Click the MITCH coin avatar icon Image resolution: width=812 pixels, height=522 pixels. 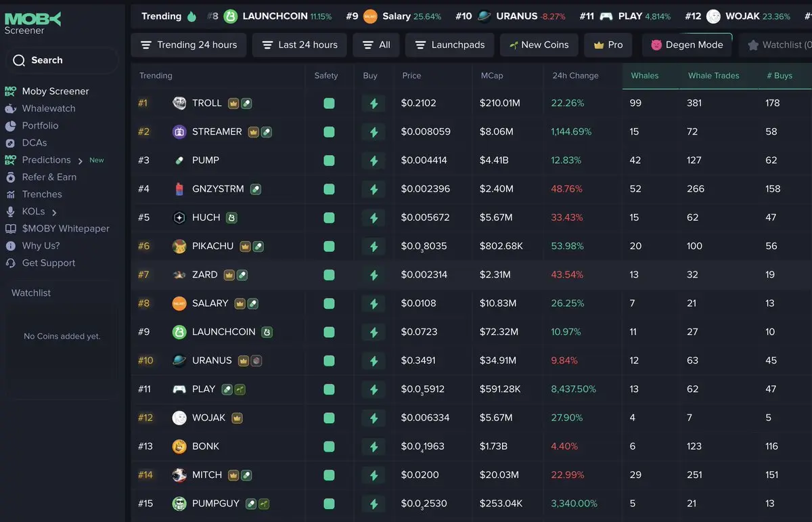[x=179, y=475]
